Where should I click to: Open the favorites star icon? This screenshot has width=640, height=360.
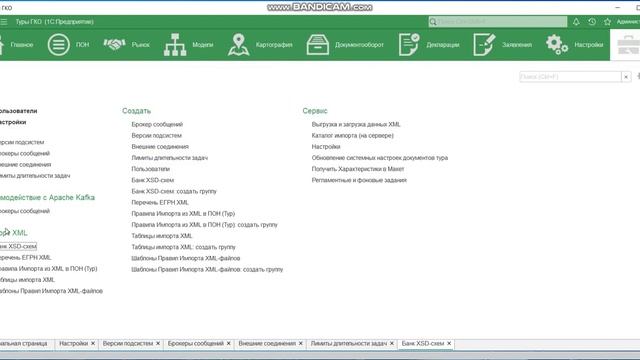point(607,22)
